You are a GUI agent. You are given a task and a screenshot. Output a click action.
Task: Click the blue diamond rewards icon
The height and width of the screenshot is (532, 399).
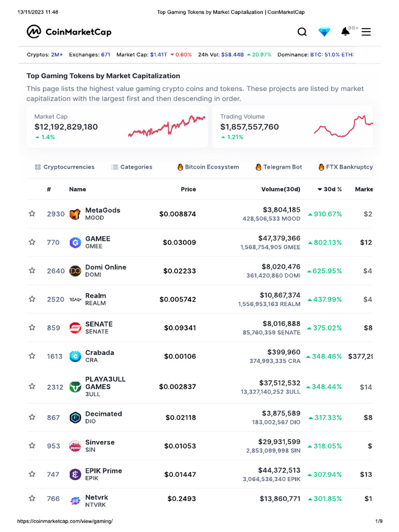(x=324, y=32)
